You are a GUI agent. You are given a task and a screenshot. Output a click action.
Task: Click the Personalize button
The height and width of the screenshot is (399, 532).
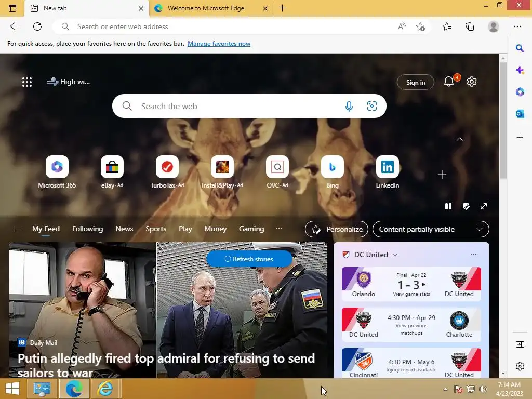337,229
